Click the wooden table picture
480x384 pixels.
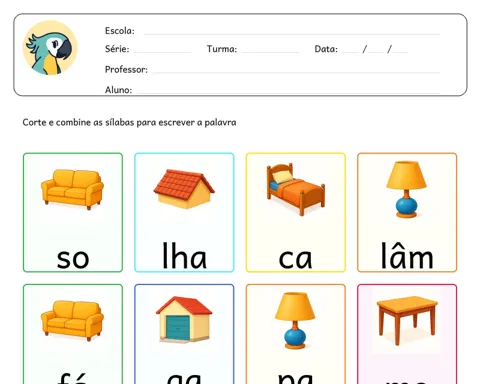click(407, 320)
